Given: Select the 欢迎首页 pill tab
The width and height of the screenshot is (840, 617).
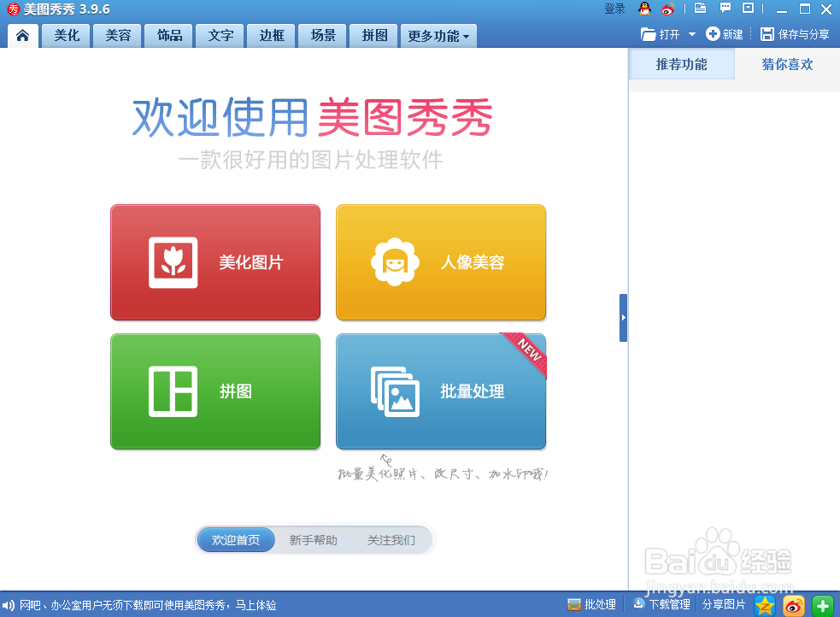Looking at the screenshot, I should [x=236, y=540].
